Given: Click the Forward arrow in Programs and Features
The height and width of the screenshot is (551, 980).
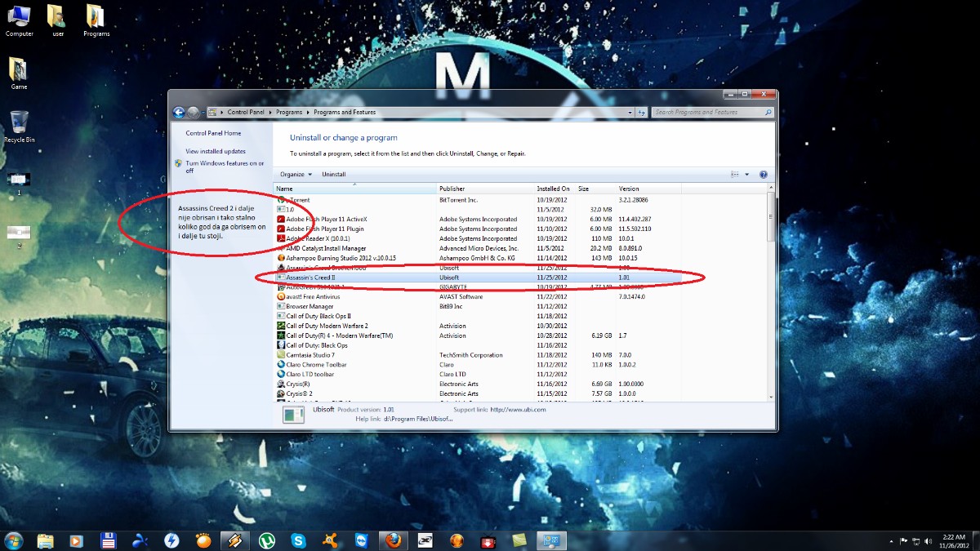Looking at the screenshot, I should [193, 113].
